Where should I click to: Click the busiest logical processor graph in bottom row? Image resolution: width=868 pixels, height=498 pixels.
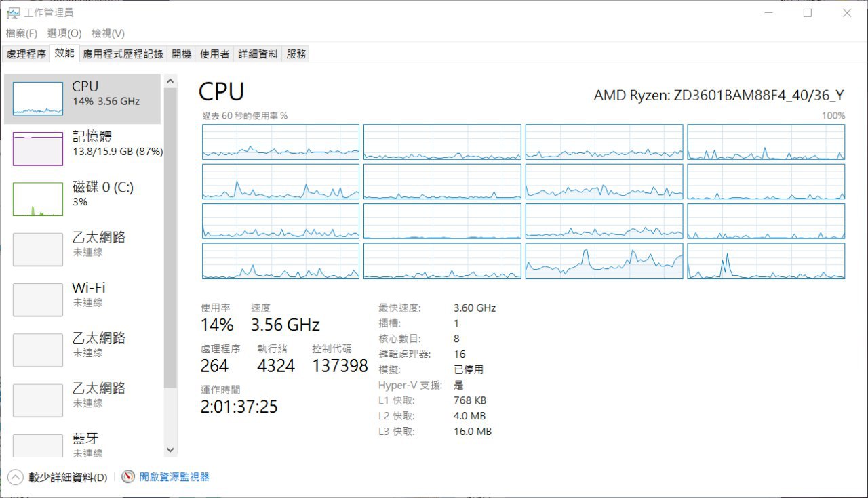(604, 261)
